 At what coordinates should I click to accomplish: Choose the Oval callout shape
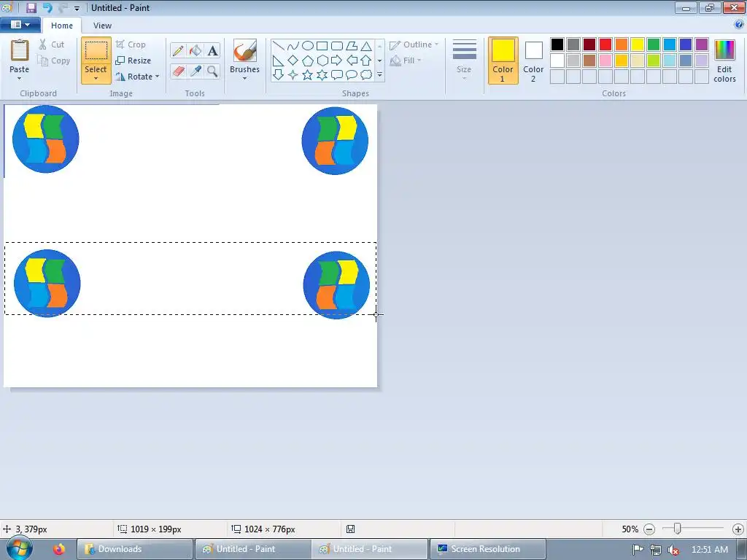pyautogui.click(x=352, y=75)
